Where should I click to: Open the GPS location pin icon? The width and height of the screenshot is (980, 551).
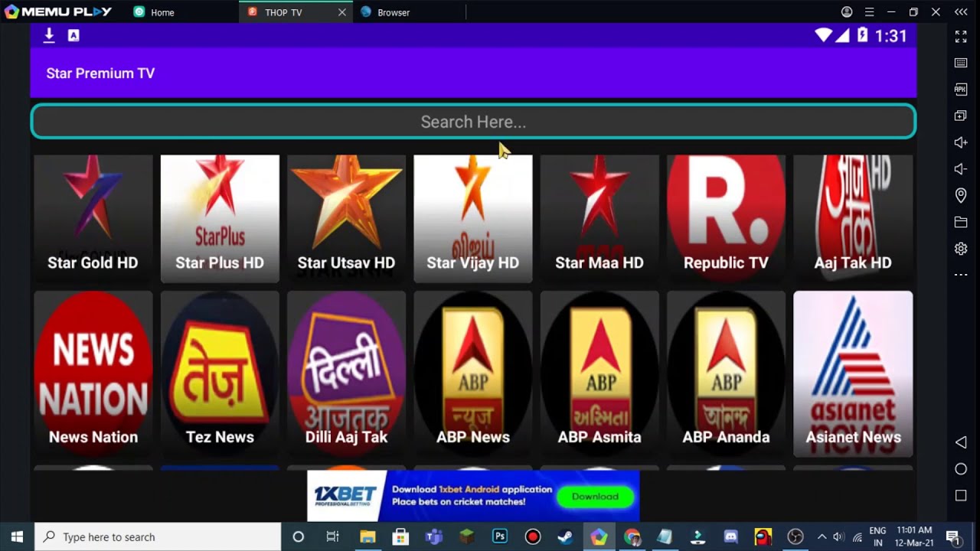pyautogui.click(x=961, y=196)
